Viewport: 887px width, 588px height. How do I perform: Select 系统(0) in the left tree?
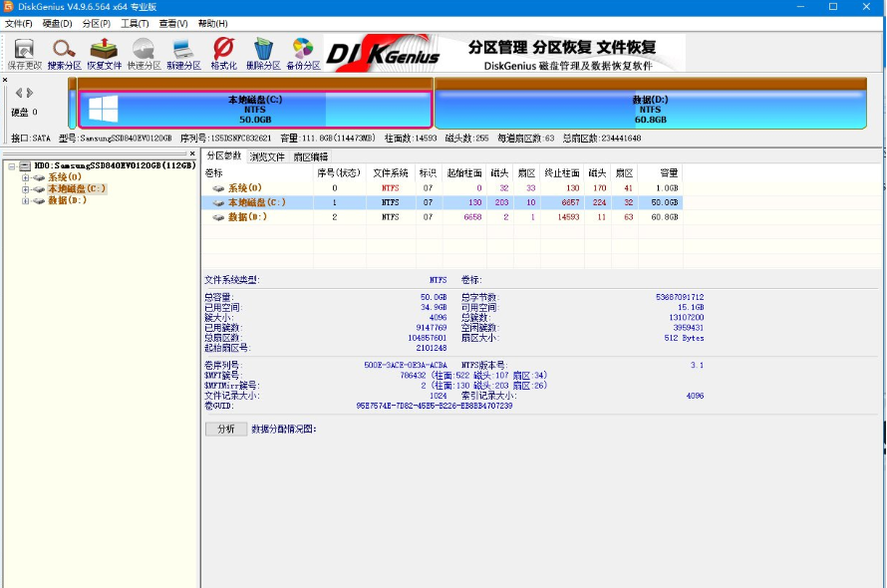(65, 177)
